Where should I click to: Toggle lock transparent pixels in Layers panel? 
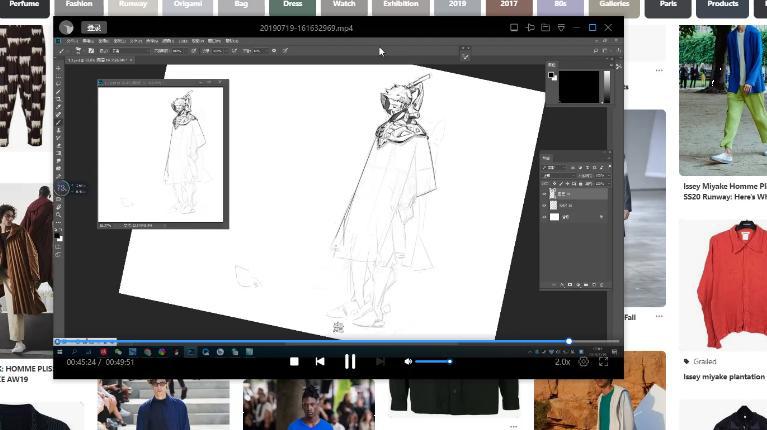554,184
